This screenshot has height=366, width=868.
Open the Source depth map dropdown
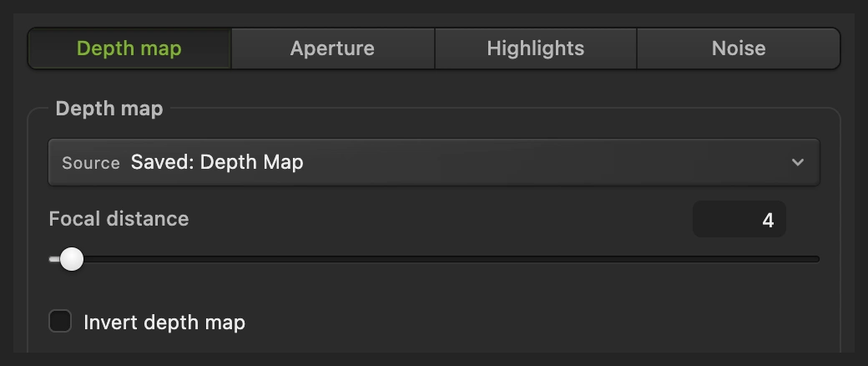[434, 162]
